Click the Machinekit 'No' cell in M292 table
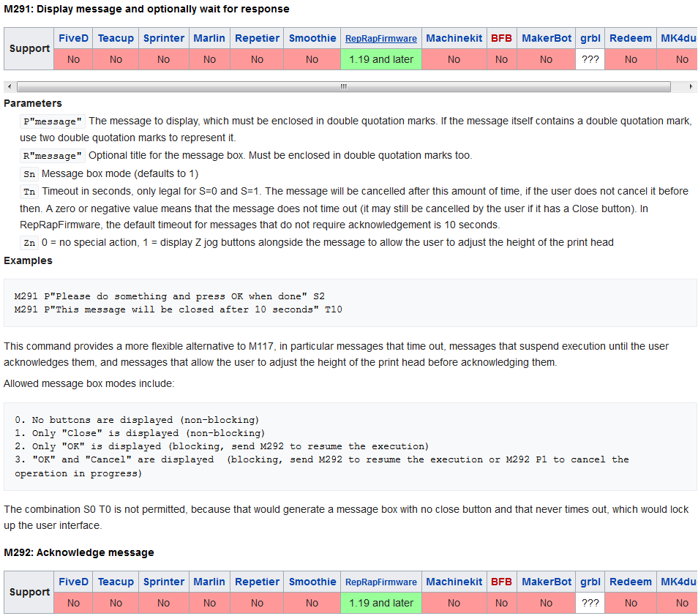The width and height of the screenshot is (698, 616). 454,603
